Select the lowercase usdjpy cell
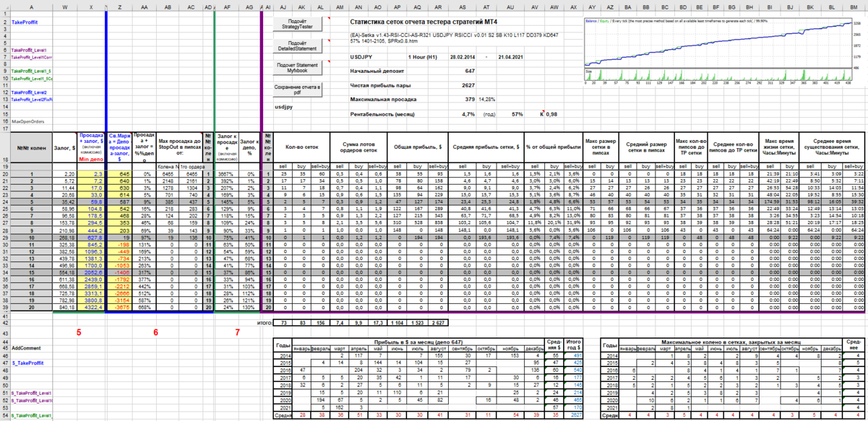 tap(283, 107)
